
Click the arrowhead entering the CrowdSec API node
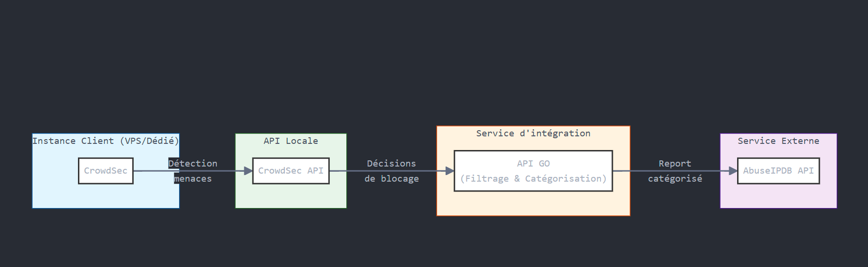click(x=248, y=171)
